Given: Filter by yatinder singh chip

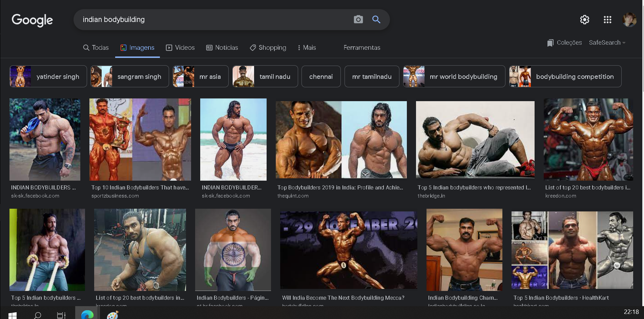Looking at the screenshot, I should (x=48, y=76).
